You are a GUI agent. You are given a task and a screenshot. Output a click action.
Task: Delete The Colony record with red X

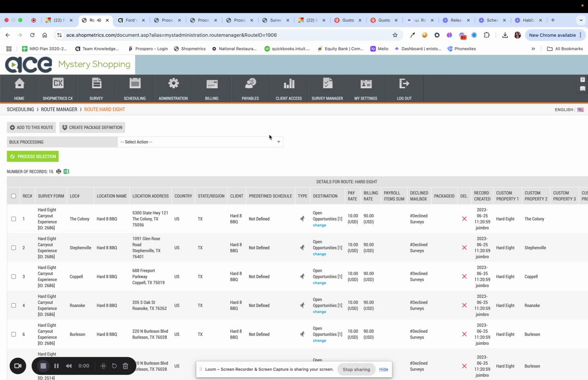pos(464,219)
